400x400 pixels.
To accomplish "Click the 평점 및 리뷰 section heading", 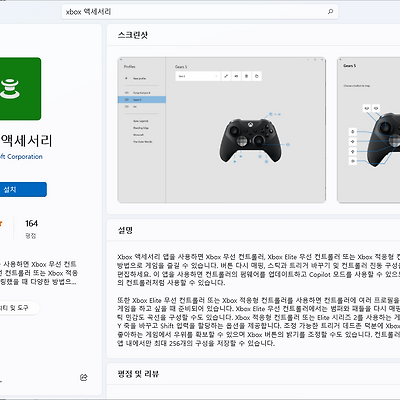I will pos(138,374).
